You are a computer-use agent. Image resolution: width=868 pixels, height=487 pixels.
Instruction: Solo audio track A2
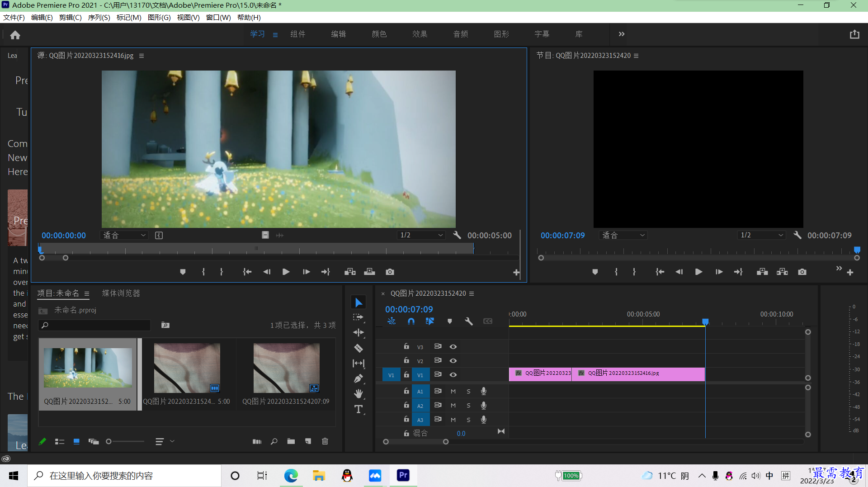click(x=468, y=406)
